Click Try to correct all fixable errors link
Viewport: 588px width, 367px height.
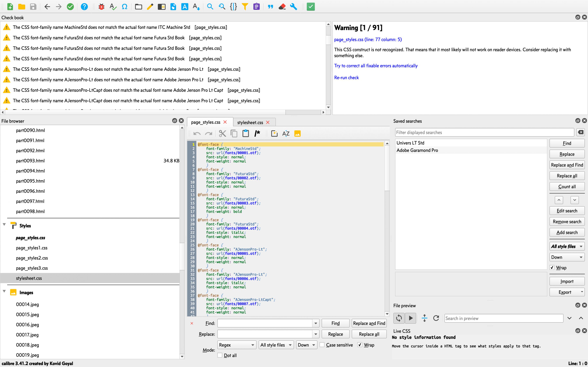[376, 66]
